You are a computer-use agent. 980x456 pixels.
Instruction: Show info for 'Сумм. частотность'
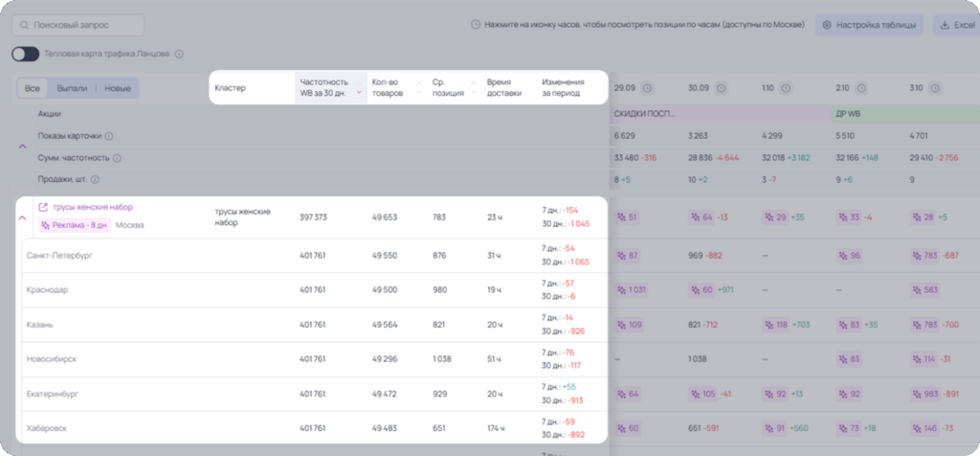117,158
